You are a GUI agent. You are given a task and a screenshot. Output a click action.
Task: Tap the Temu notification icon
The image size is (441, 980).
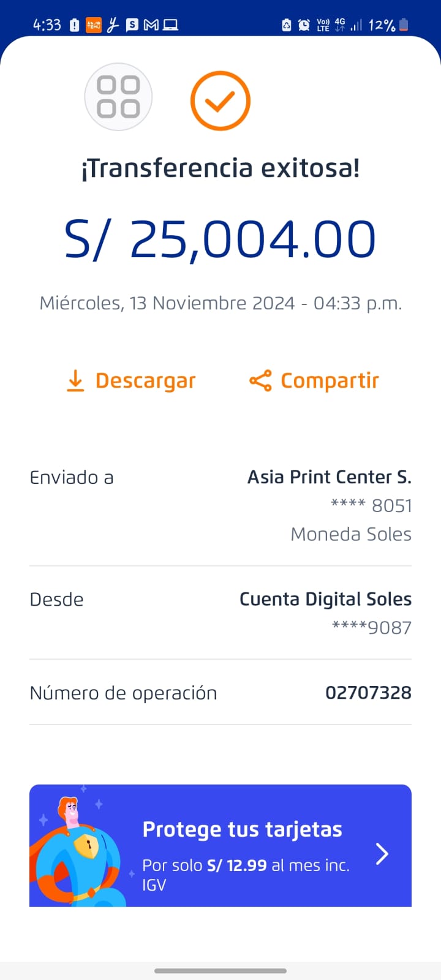pyautogui.click(x=94, y=25)
